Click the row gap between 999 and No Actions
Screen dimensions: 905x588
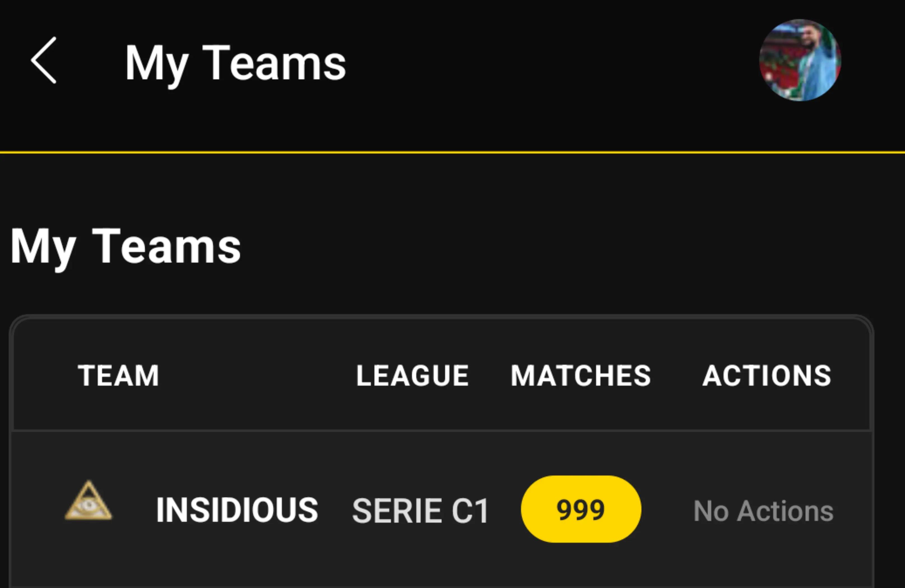[667, 510]
